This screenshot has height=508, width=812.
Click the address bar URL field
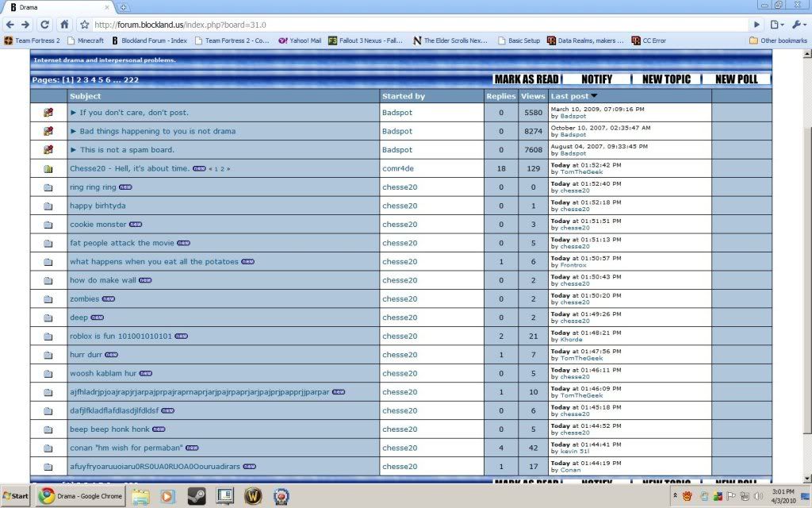(396, 25)
